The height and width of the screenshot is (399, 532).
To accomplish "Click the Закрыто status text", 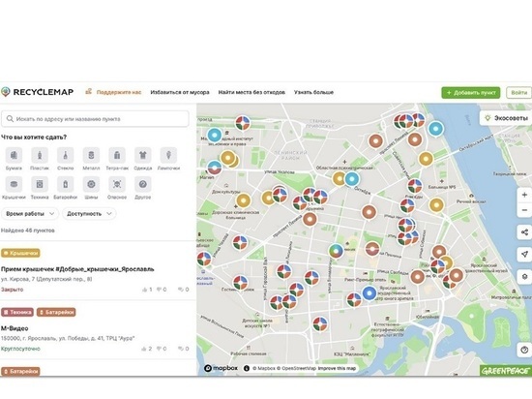I will click(x=13, y=290).
